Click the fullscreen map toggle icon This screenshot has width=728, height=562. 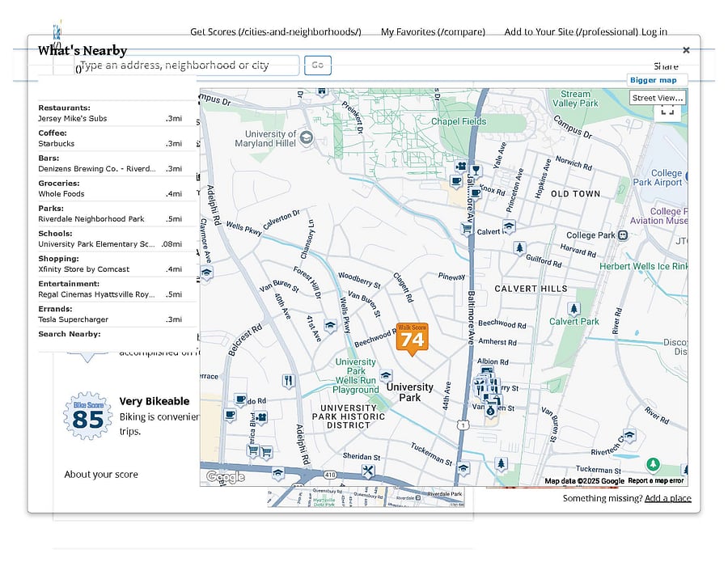(x=667, y=112)
